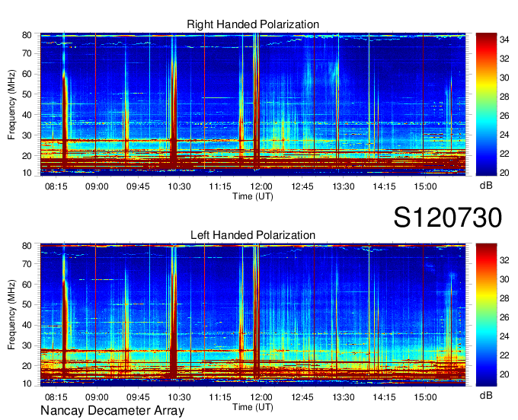Click the 13:30 tick under Right Handed plot

(x=344, y=186)
